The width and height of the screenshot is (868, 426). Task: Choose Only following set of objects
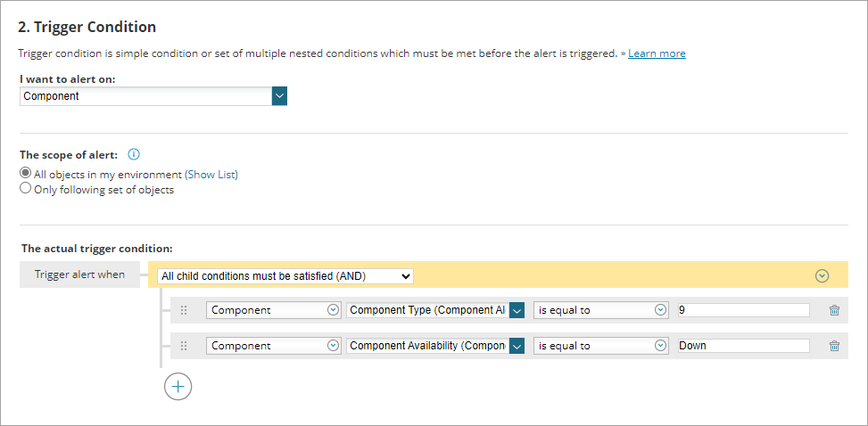click(x=26, y=189)
